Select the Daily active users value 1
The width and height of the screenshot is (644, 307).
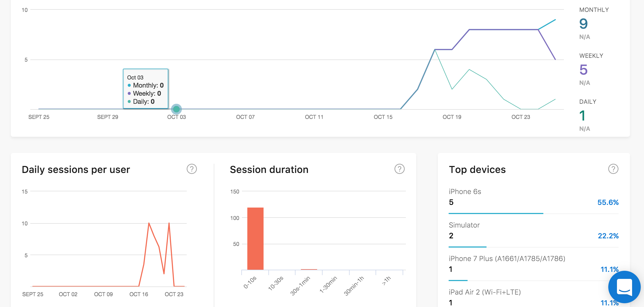tap(582, 116)
